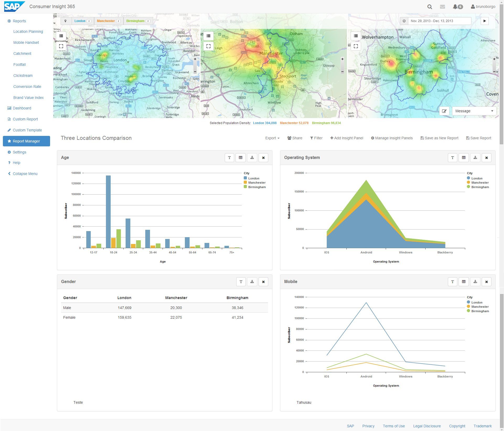The width and height of the screenshot is (504, 431).
Task: Open the Terms of Use link
Action: [394, 426]
